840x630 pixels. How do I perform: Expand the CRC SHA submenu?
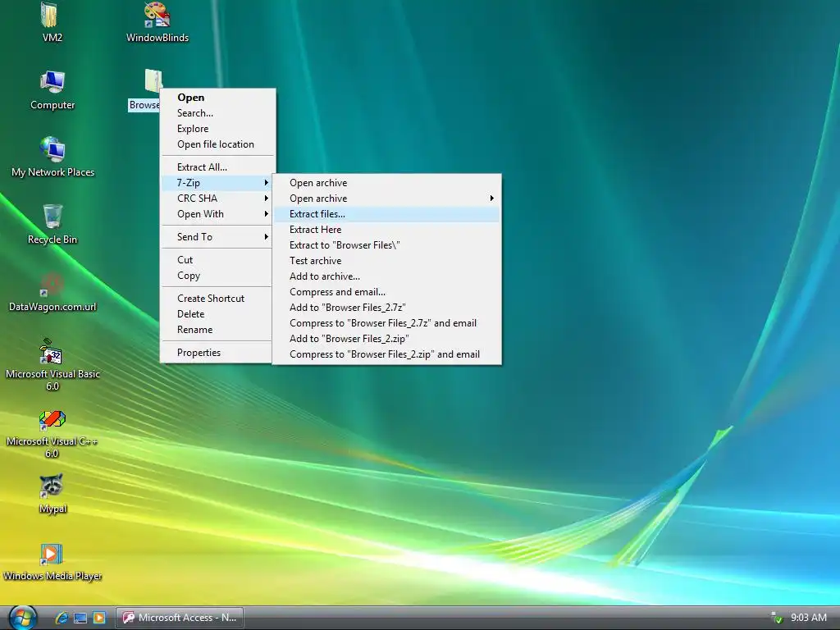218,199
